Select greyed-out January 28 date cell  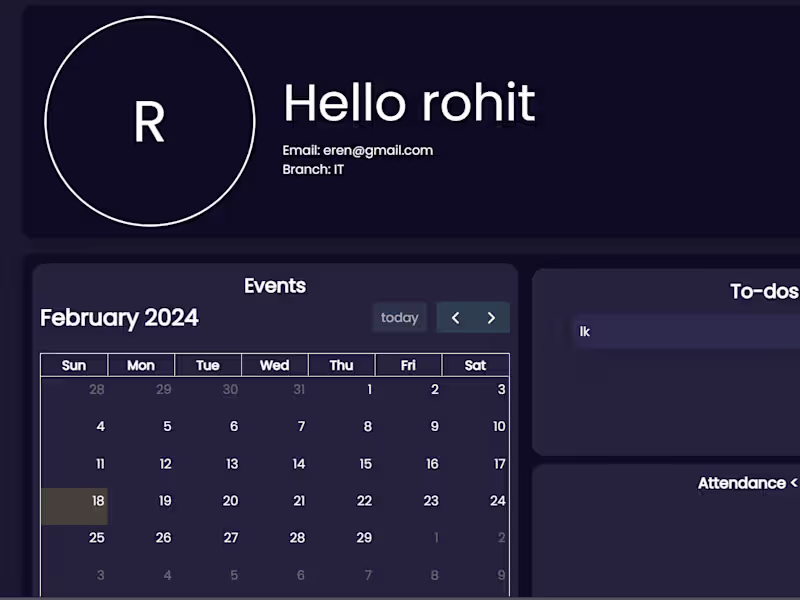(x=74, y=394)
